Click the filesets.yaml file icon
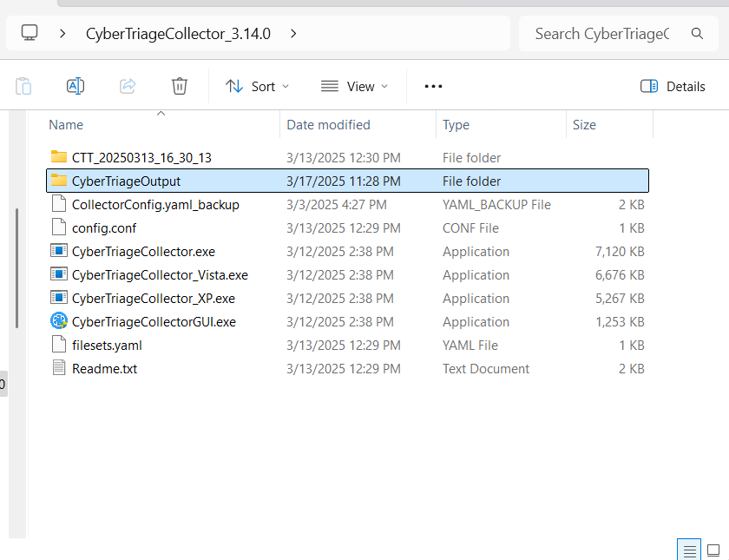Viewport: 729px width, 560px height. click(59, 345)
